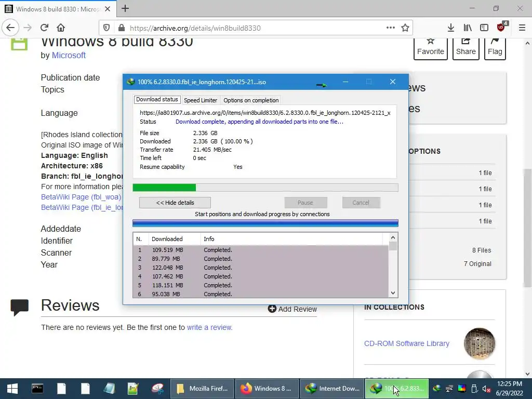This screenshot has width=532, height=399.
Task: Open the Windows Start button
Action: pos(12,389)
